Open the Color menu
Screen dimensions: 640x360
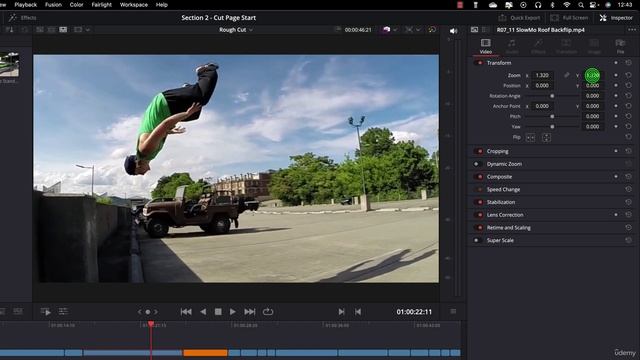coord(76,5)
